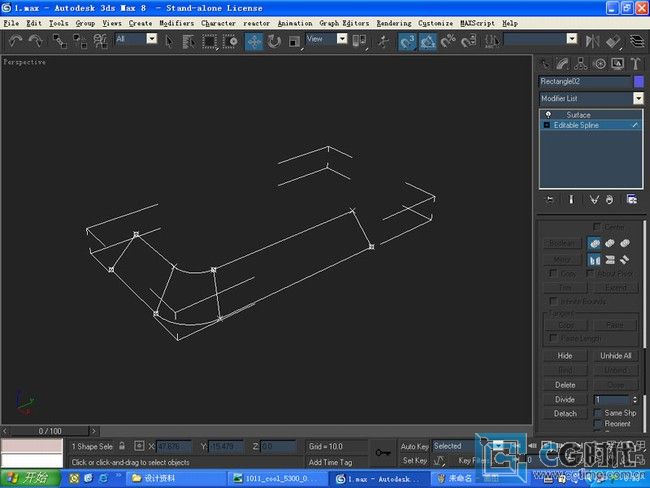The image size is (650, 488).
Task: Open the Layer Manager icon
Action: click(637, 41)
